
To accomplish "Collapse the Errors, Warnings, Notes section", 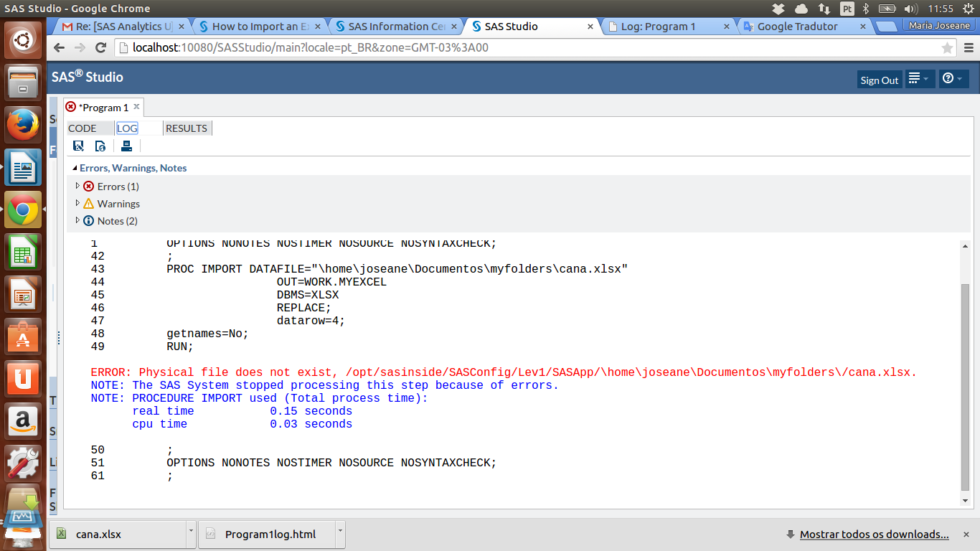I will [75, 168].
